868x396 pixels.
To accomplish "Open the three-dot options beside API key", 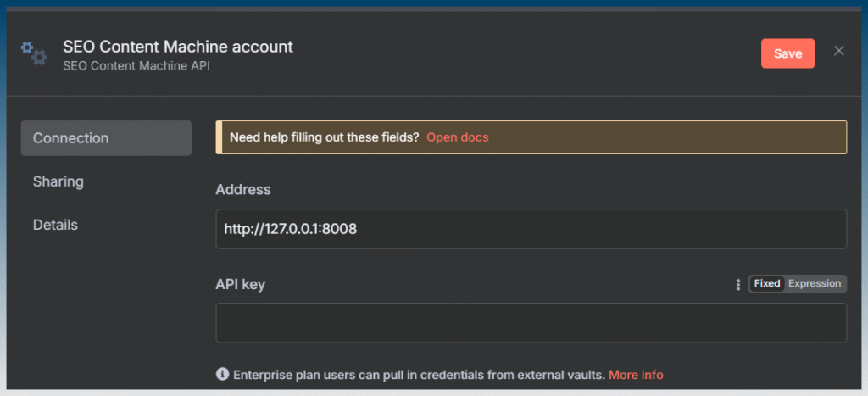I will point(737,284).
